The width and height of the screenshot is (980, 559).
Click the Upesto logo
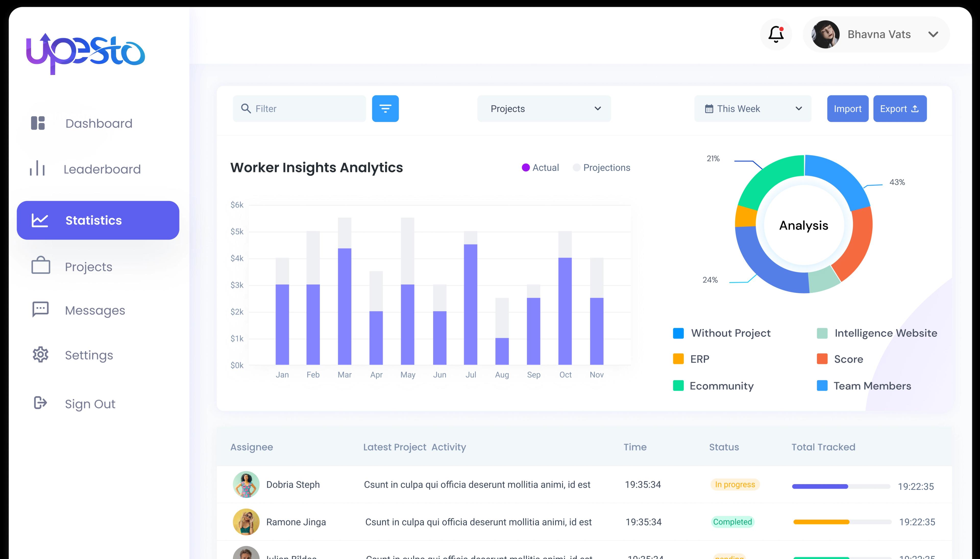(x=85, y=54)
